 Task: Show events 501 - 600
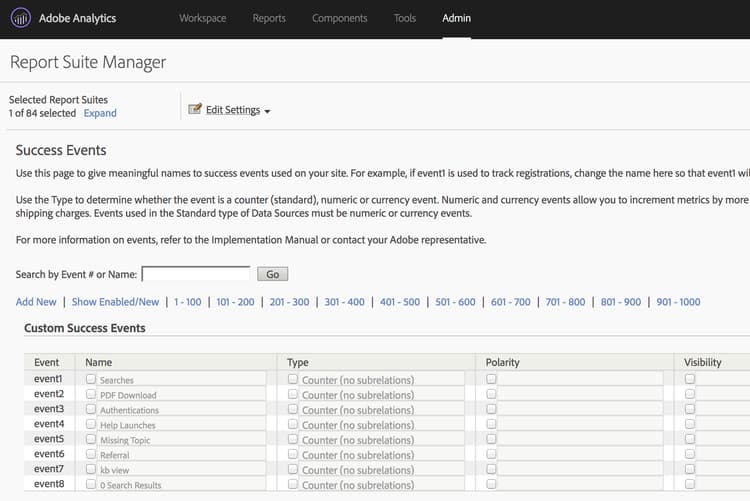coord(455,302)
